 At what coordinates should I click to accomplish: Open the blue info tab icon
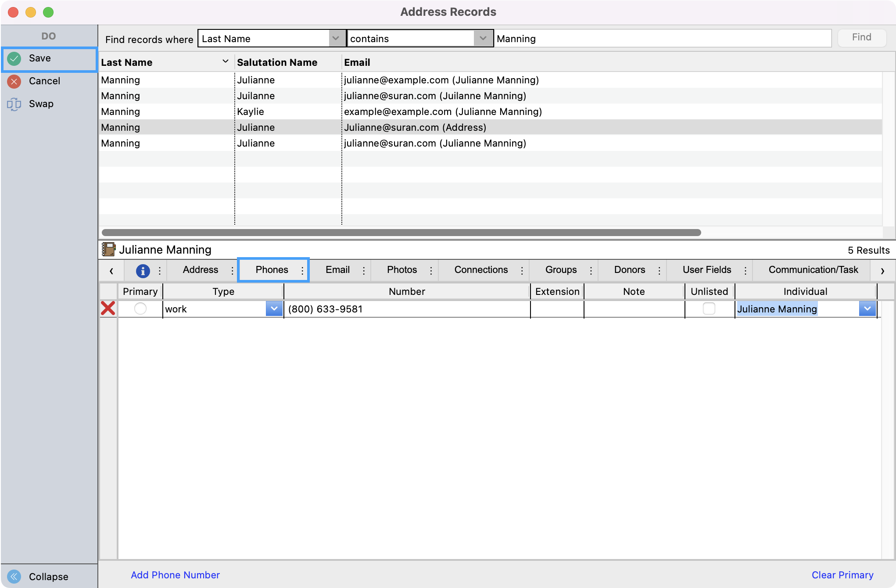pyautogui.click(x=143, y=271)
